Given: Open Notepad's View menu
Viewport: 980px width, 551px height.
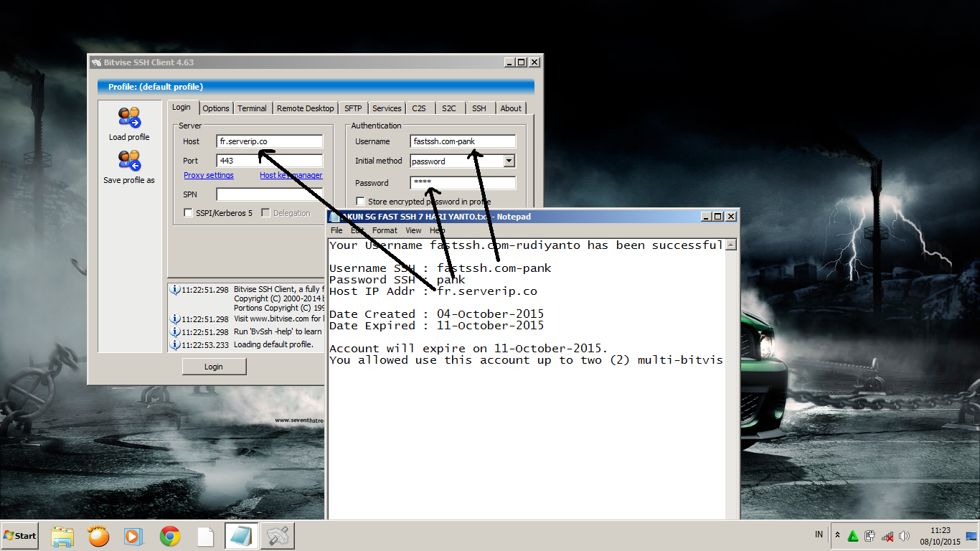Looking at the screenshot, I should click(413, 230).
